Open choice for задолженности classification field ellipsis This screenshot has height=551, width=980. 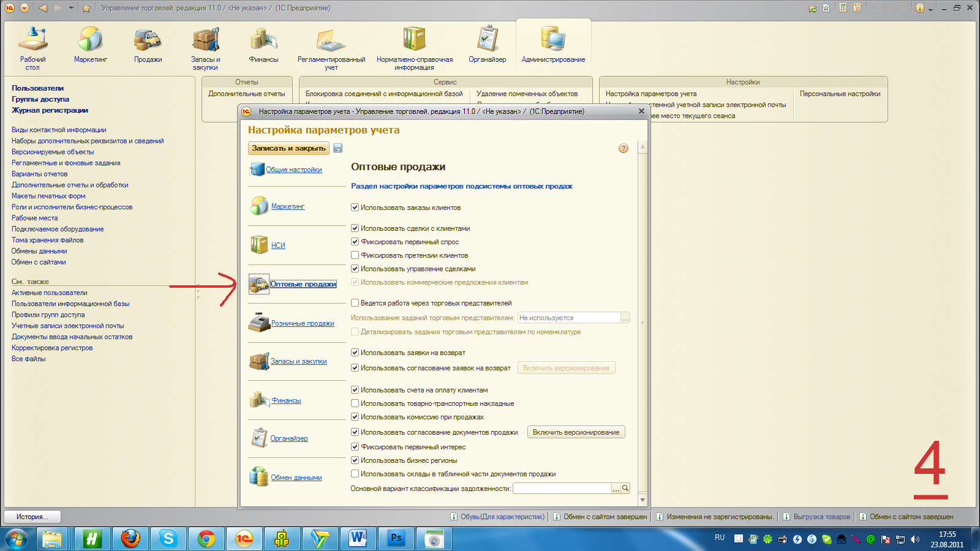616,489
